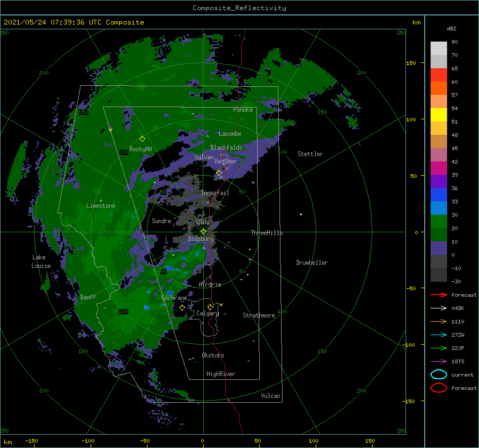This screenshot has width=479, height=448.
Task: Click the red forecast ellipse legend icon
Action: [439, 388]
